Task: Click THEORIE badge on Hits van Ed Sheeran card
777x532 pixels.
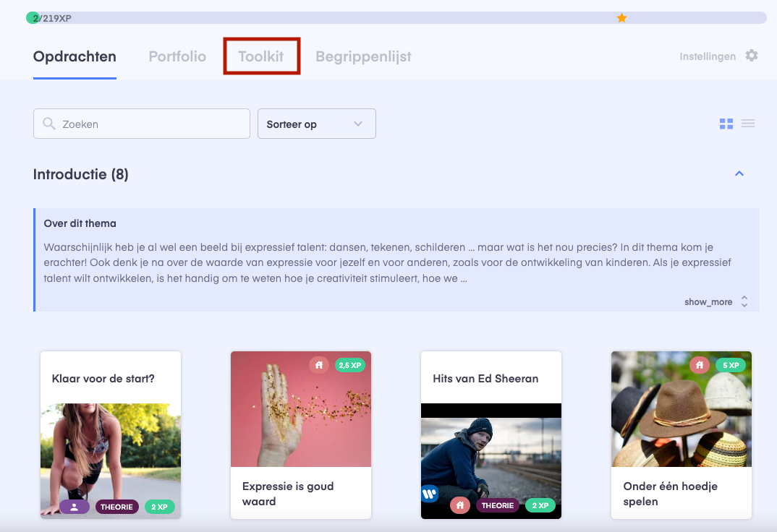Action: pyautogui.click(x=498, y=505)
